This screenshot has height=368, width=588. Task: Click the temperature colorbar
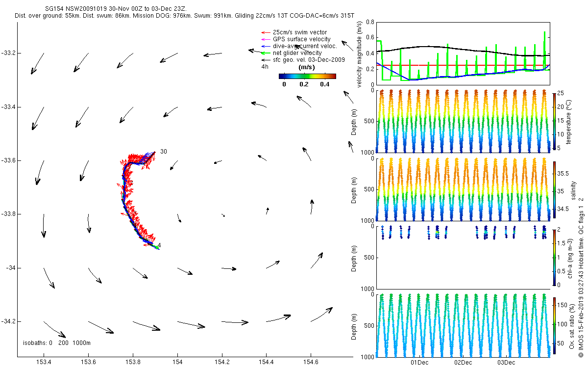click(x=554, y=121)
